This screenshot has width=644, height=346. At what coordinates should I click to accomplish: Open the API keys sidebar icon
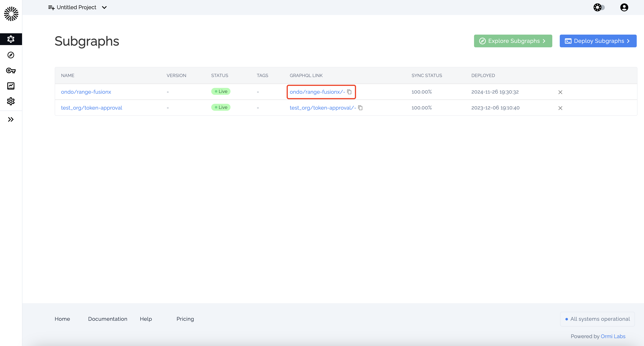pyautogui.click(x=11, y=71)
